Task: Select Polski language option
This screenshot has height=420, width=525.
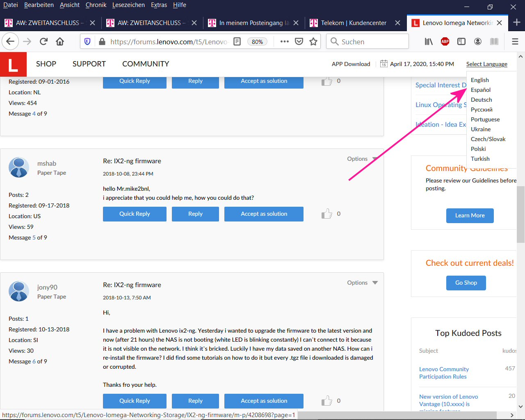Action: [x=478, y=149]
